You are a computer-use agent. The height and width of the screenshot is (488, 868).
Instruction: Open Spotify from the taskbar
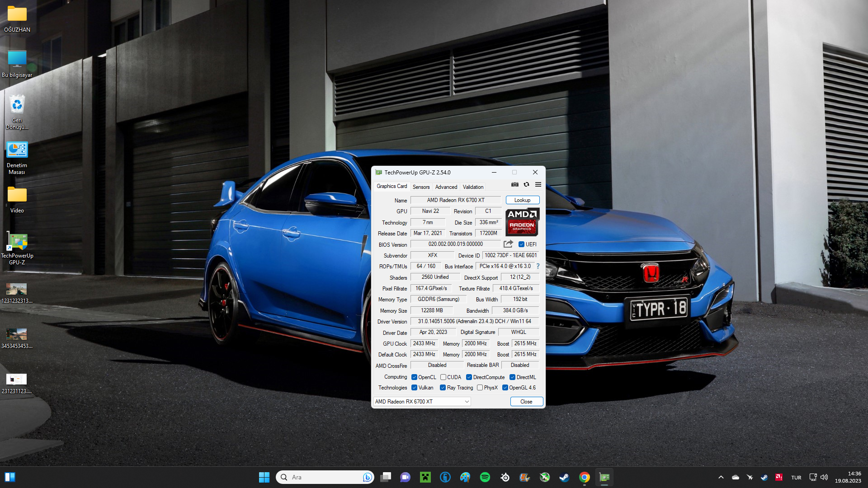pos(485,477)
